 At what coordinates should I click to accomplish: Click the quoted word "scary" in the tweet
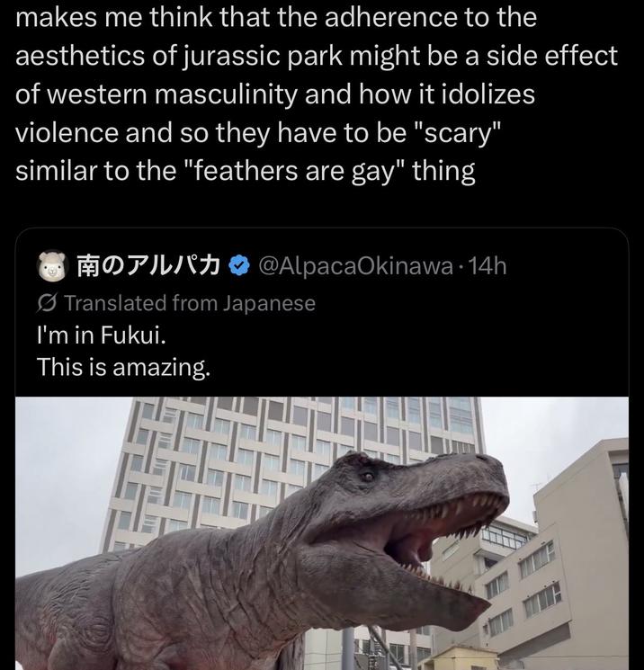click(457, 132)
